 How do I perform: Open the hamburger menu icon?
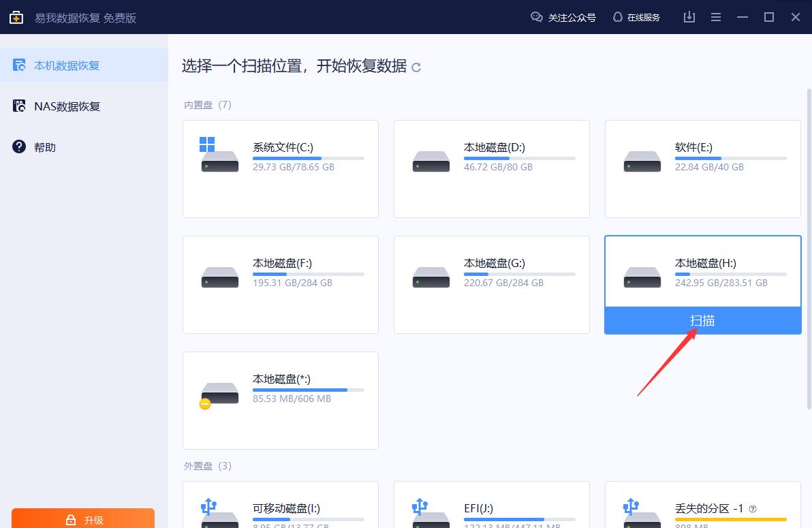(x=715, y=17)
